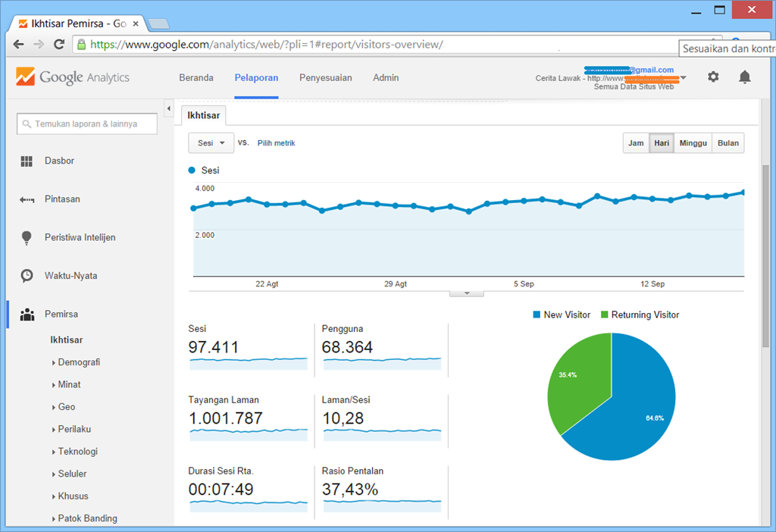Viewport: 776px width, 532px height.
Task: Switch chart to Hari granularity
Action: click(661, 143)
